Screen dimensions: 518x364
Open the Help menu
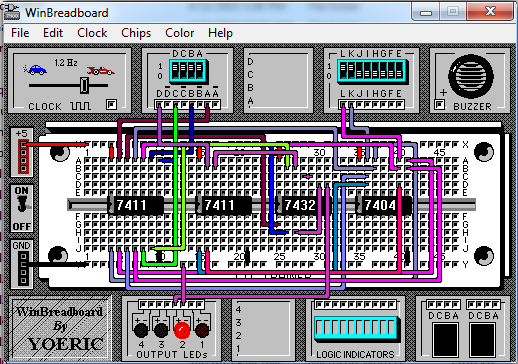pyautogui.click(x=220, y=33)
